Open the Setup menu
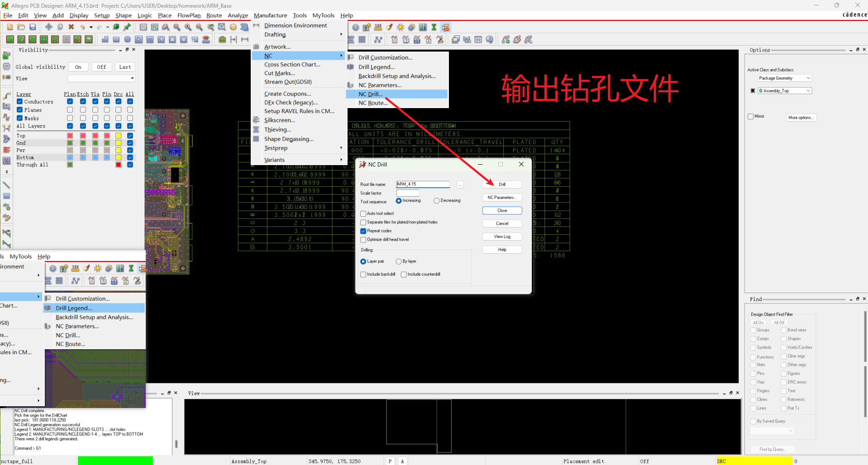This screenshot has height=465, width=868. [x=102, y=15]
